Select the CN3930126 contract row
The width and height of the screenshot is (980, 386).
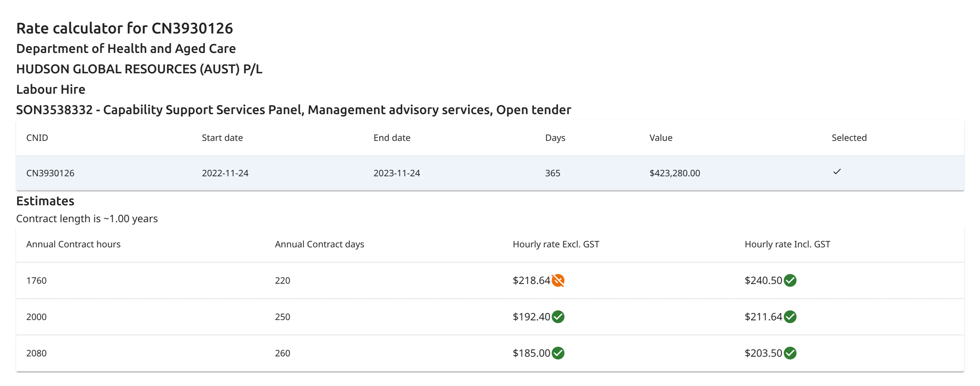50,173
